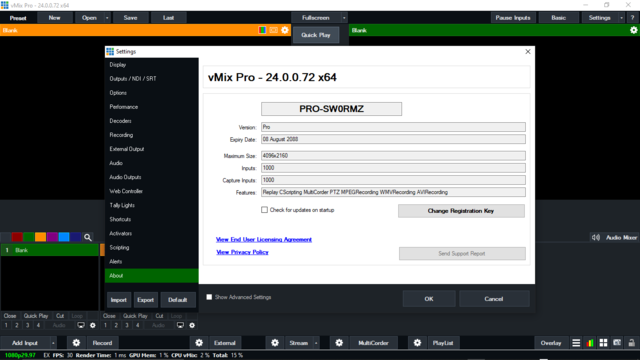
Task: Expand the Add Input dropdown arrow
Action: (x=53, y=343)
